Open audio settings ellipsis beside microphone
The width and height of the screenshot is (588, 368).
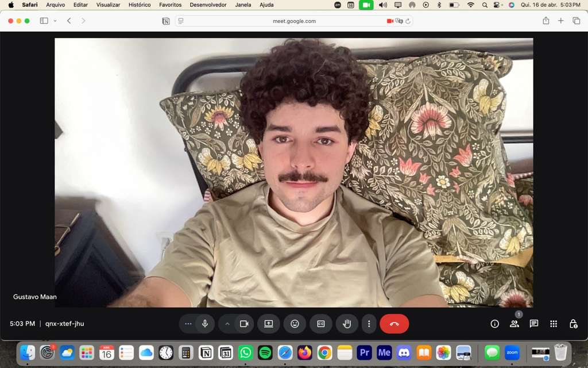coord(188,324)
